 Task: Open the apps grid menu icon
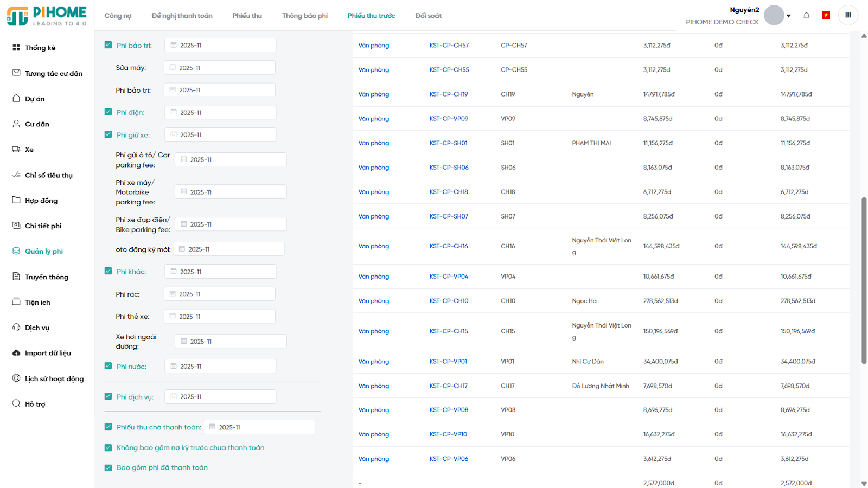848,15
